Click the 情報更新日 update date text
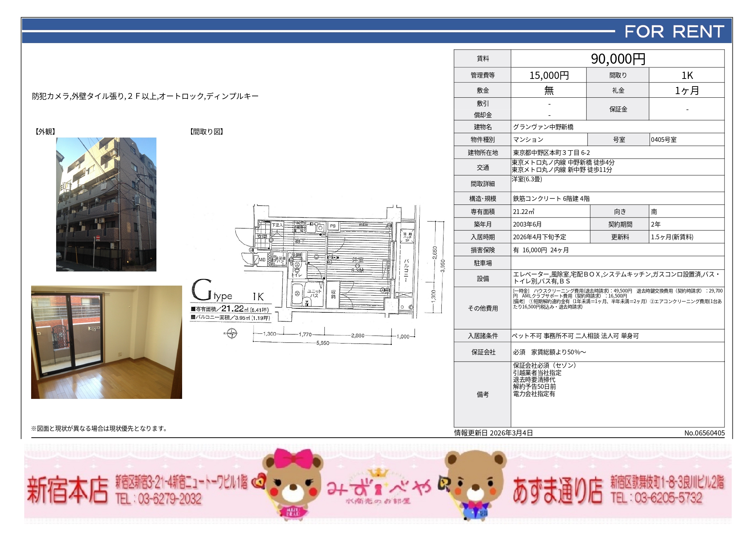756x535 pixels. coord(493,433)
